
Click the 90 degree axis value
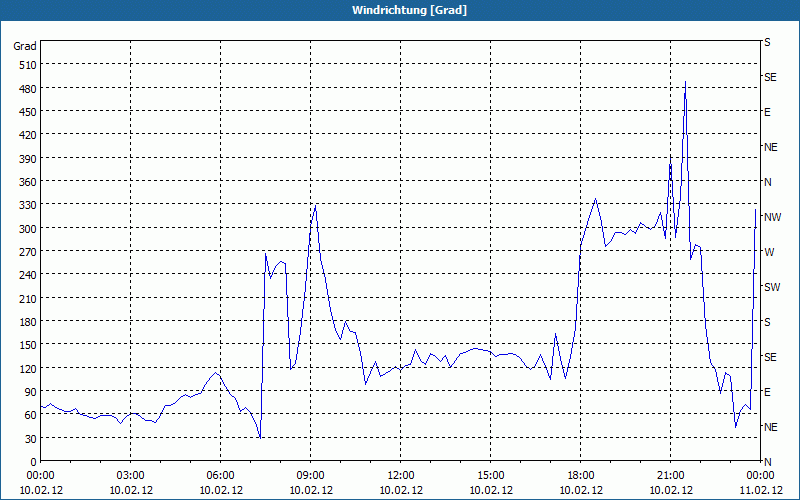coord(31,392)
